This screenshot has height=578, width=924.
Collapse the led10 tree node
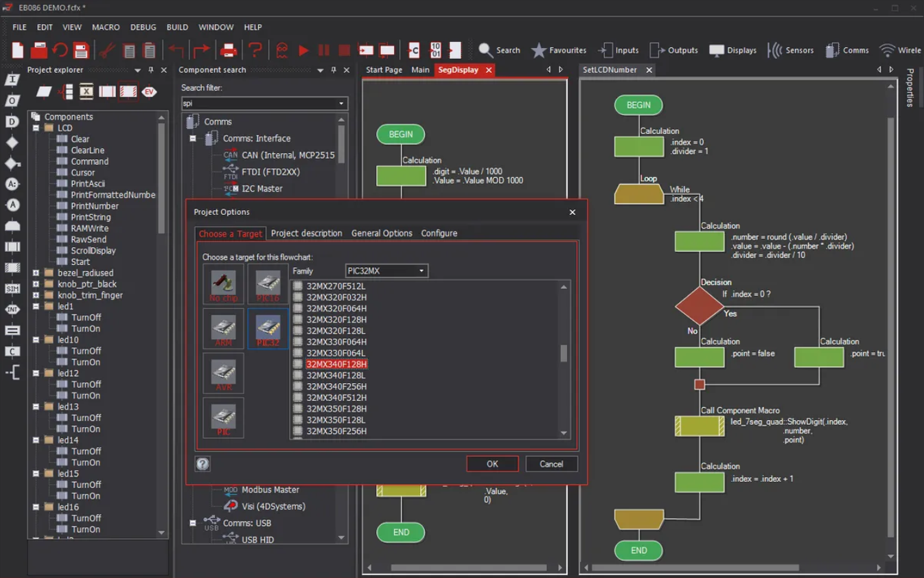(36, 340)
